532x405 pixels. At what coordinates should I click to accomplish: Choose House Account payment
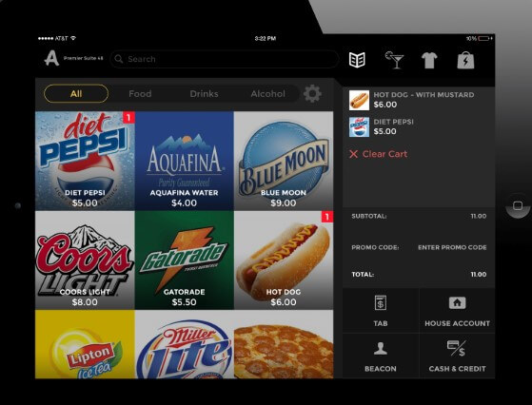tap(457, 311)
